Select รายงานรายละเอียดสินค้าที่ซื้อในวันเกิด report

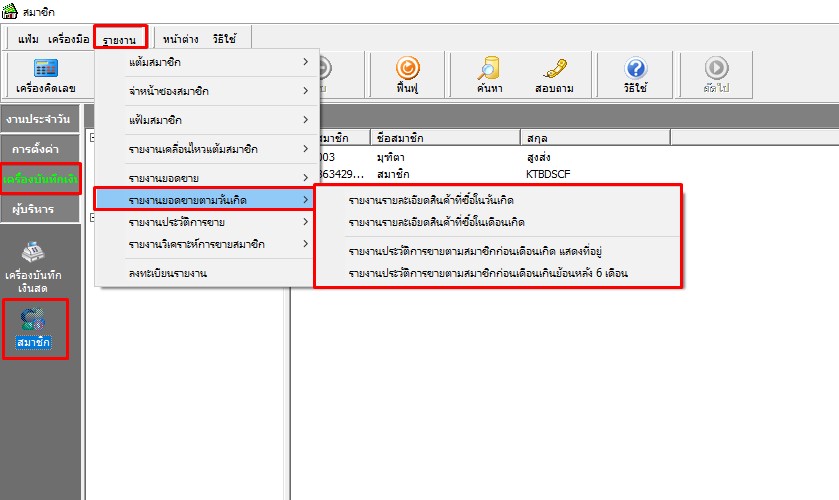(431, 201)
